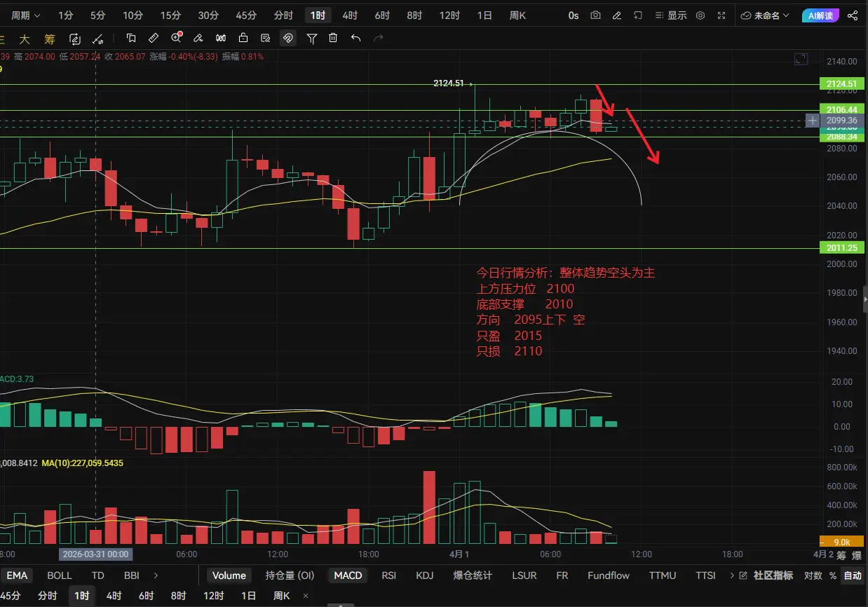The image size is (868, 607).
Task: Toggle 对数 log scale
Action: tap(813, 575)
